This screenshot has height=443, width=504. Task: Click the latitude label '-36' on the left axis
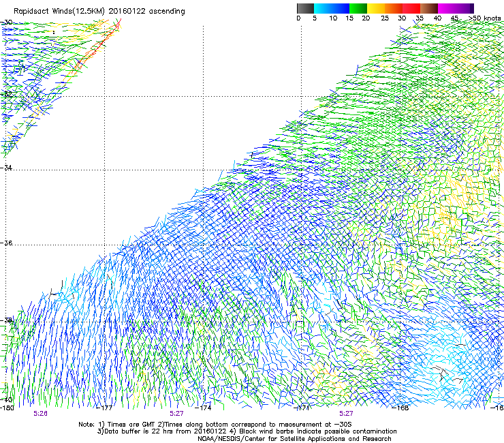(6, 243)
